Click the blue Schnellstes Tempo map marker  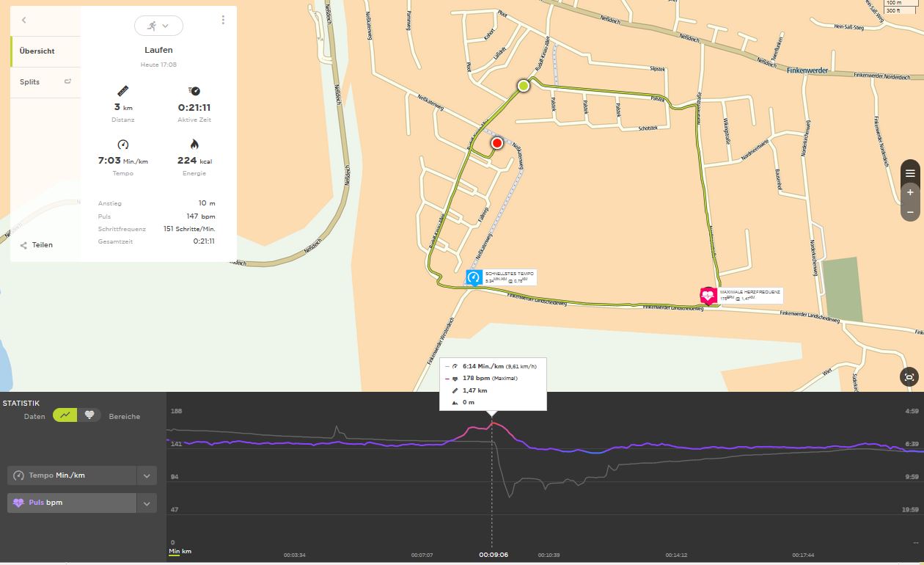(474, 277)
